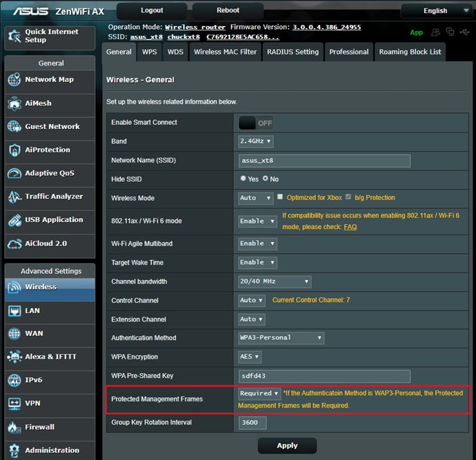Open the FAQ link

coord(350,227)
